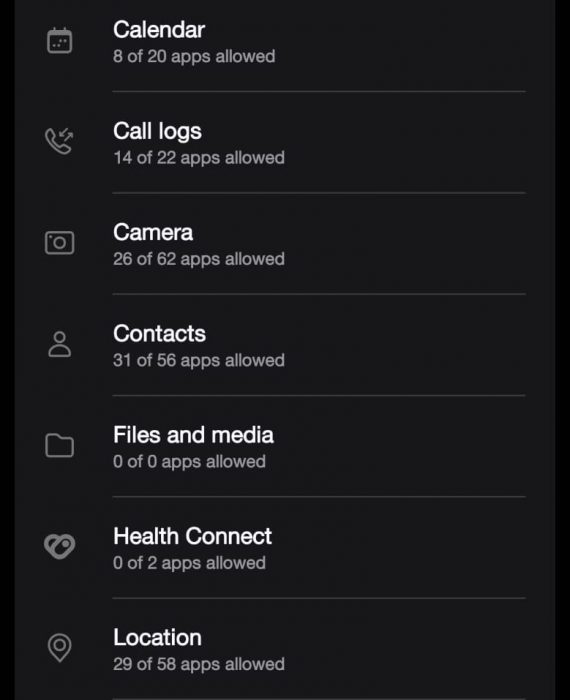View '8 of 20 apps allowed' for Calendar
This screenshot has height=700, width=570.
click(194, 57)
